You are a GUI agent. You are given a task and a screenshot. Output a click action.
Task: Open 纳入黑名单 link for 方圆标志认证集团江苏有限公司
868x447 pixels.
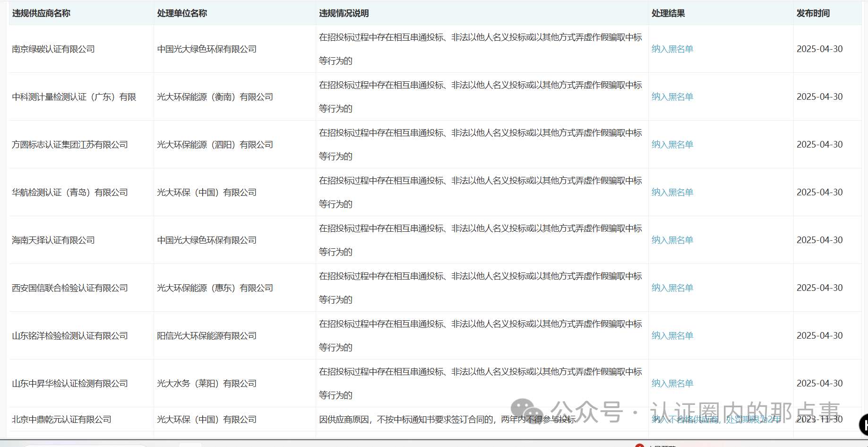(672, 144)
